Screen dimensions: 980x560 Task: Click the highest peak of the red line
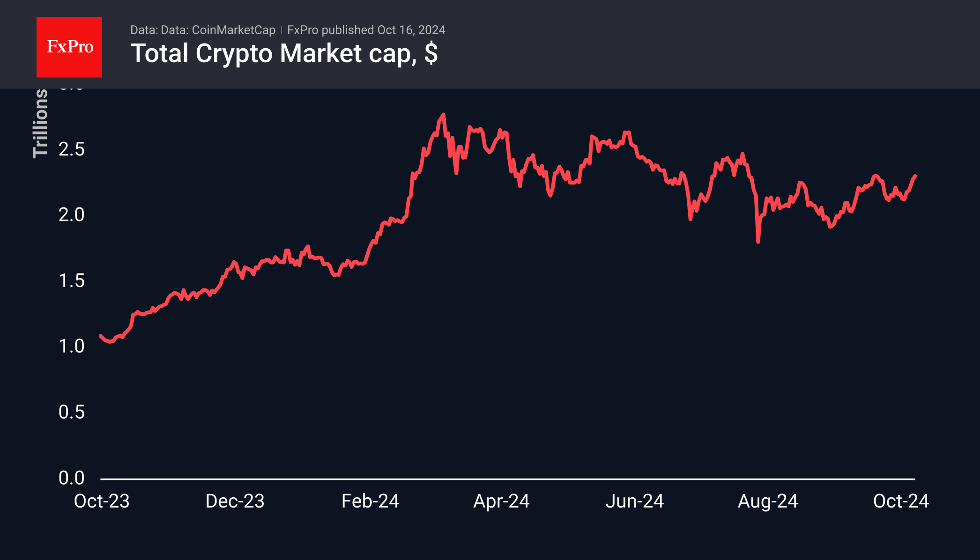tap(443, 115)
